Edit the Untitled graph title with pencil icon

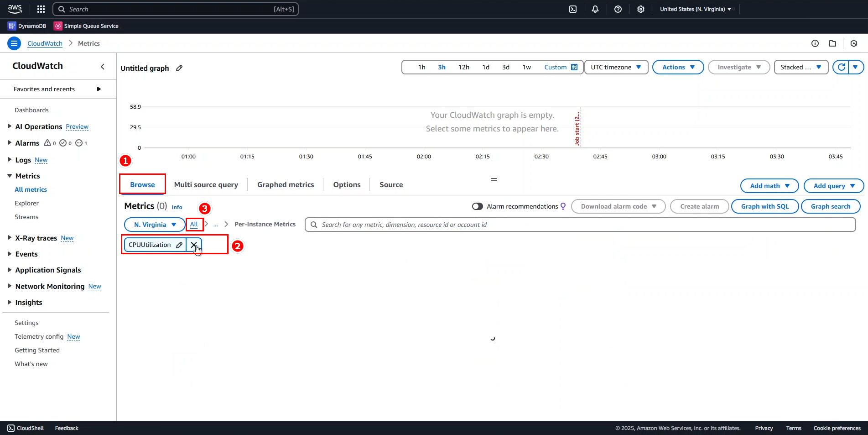[179, 68]
